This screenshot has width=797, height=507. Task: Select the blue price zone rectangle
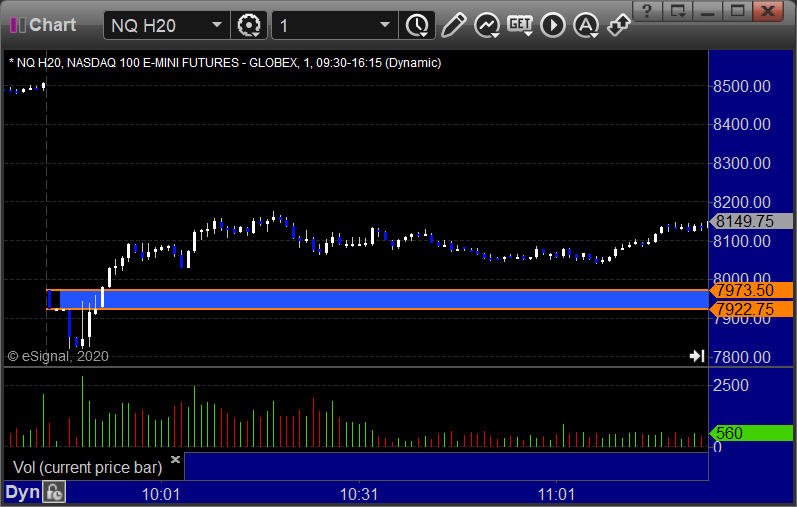(x=378, y=300)
